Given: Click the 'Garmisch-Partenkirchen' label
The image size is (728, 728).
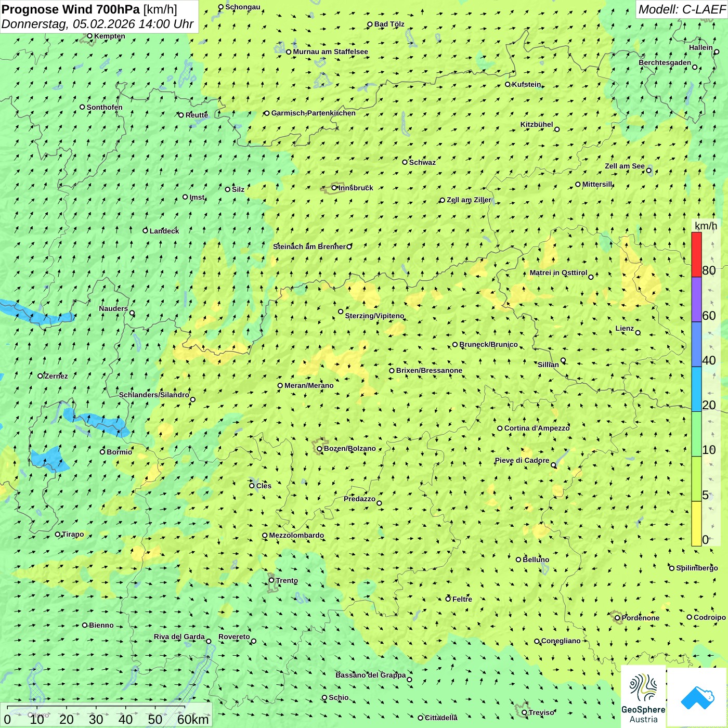Looking at the screenshot, I should tap(314, 113).
